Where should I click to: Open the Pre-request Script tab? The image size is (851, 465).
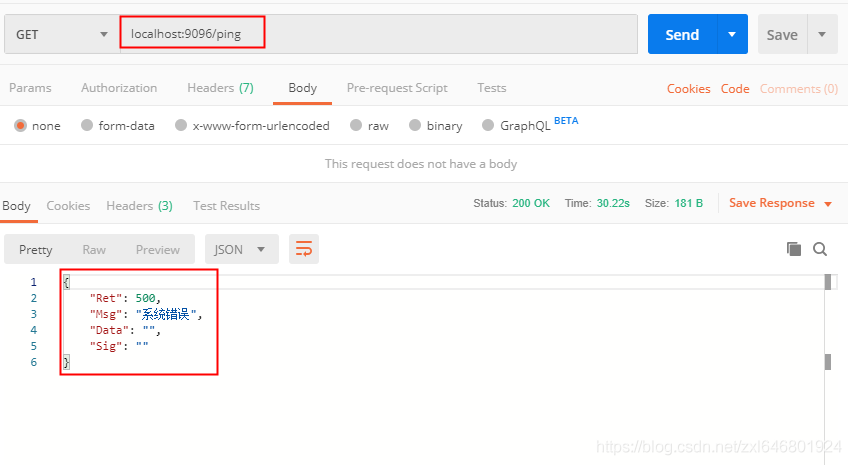coord(397,88)
